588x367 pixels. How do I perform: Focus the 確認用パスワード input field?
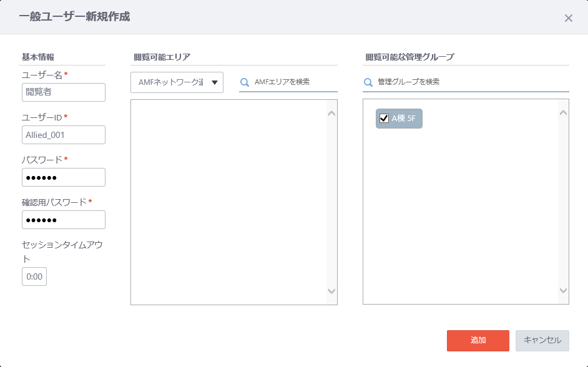tap(64, 220)
